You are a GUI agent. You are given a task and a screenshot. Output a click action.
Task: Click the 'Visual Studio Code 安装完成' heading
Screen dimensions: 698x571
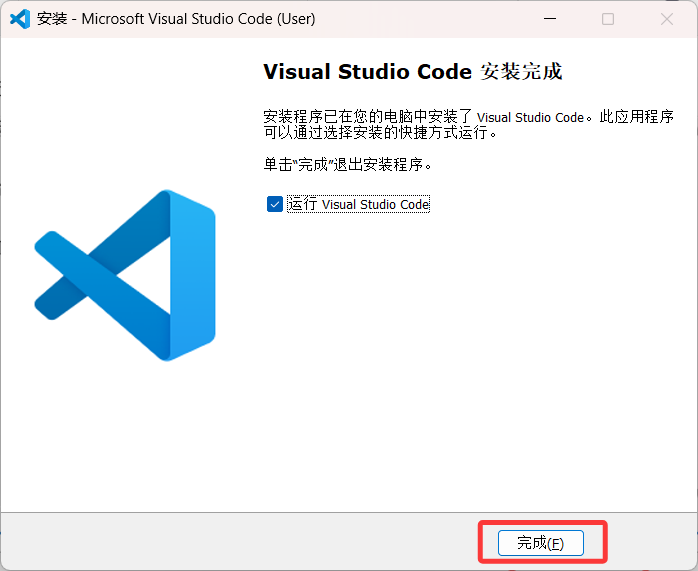[413, 72]
